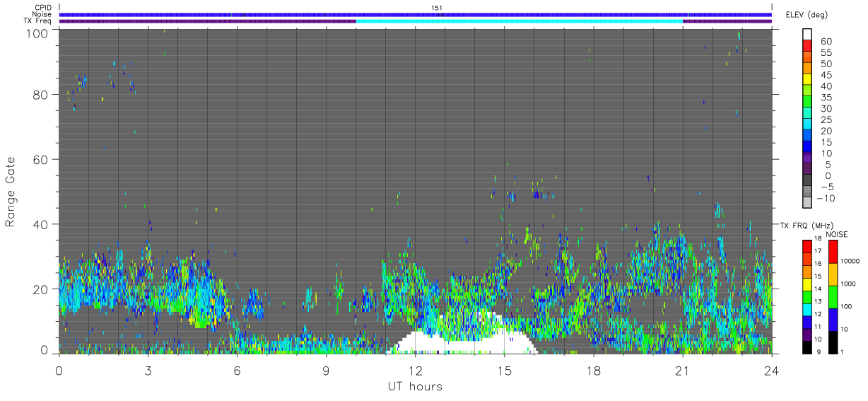Image resolution: width=868 pixels, height=401 pixels.
Task: Click the green swatch in the NOISE colorbar
Action: (833, 297)
